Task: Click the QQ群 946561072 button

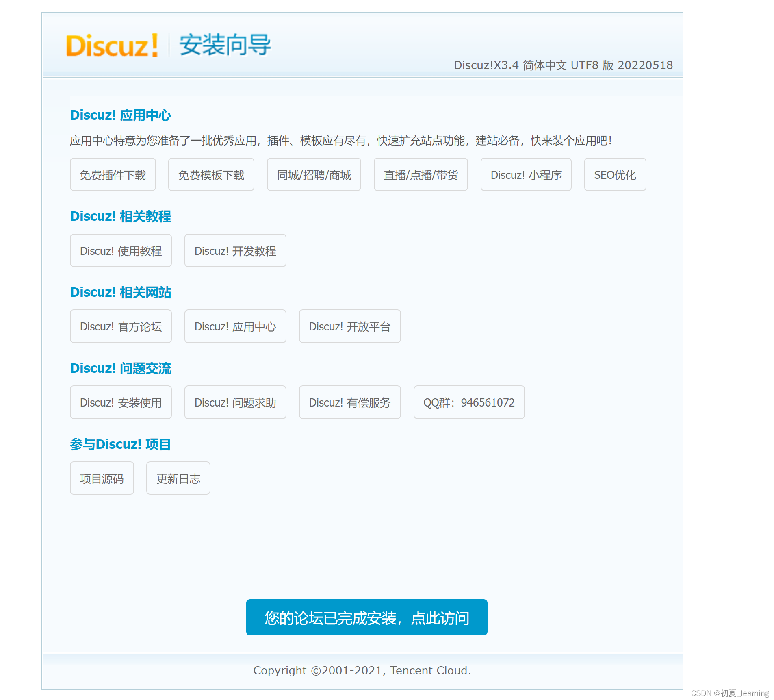Action: [469, 402]
